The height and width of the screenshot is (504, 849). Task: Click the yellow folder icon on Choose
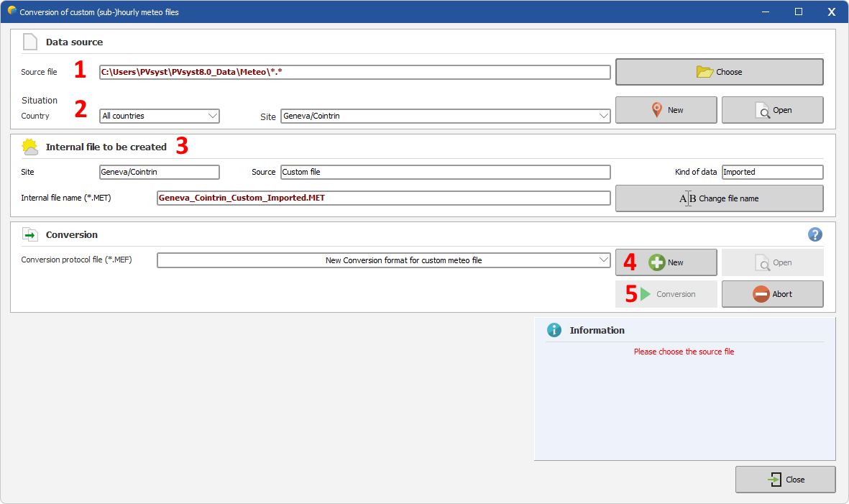pos(705,71)
